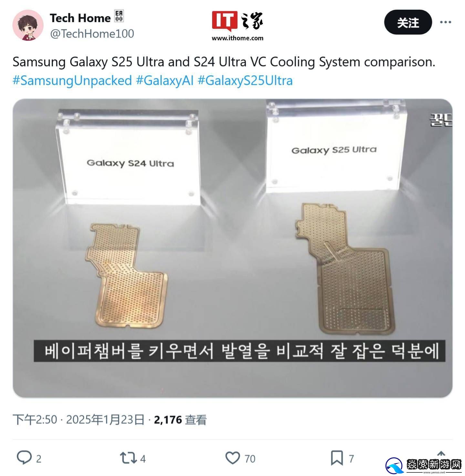Open the #GalaxyAI hashtag
Image resolution: width=465 pixels, height=476 pixels.
click(x=165, y=80)
